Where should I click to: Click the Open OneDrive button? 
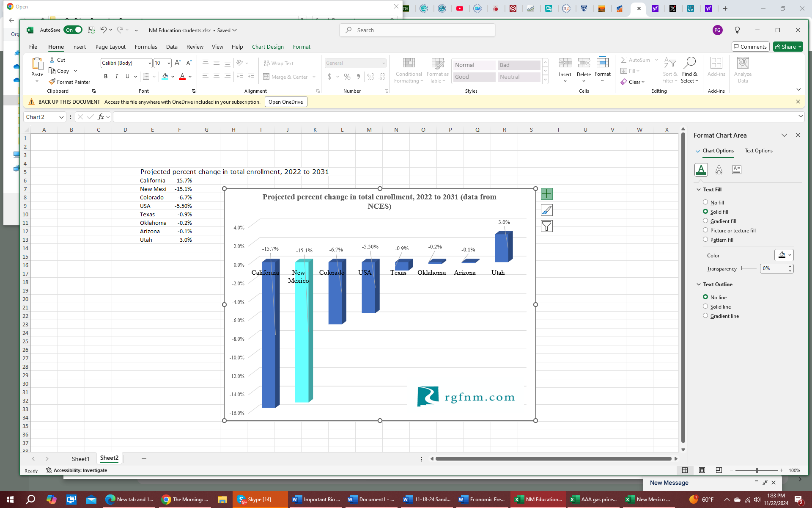(x=286, y=102)
